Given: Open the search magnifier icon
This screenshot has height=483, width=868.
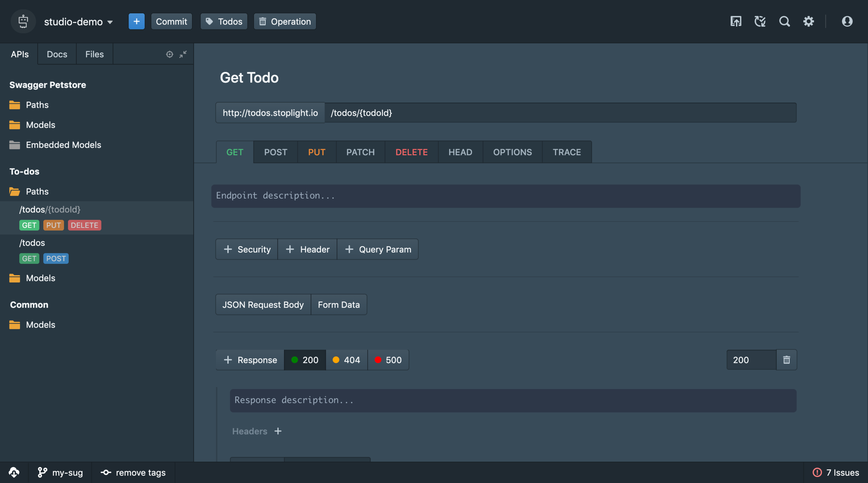Looking at the screenshot, I should pos(784,21).
